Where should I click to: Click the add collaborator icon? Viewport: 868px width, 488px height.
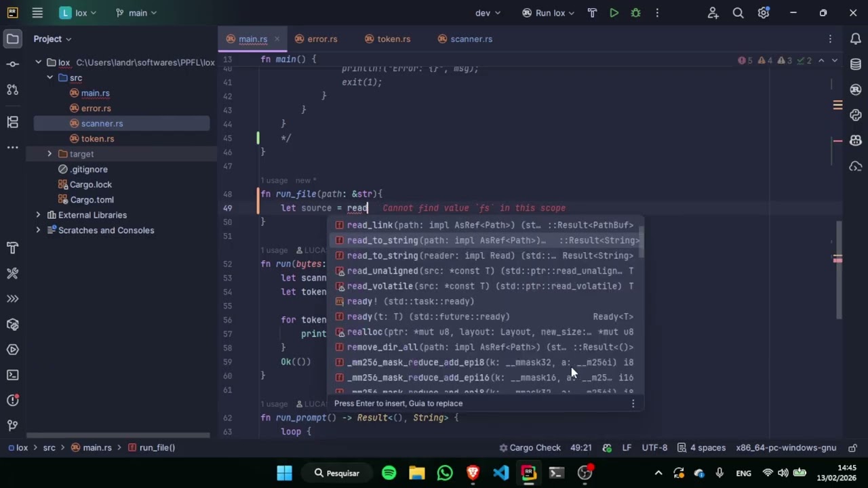tap(713, 13)
